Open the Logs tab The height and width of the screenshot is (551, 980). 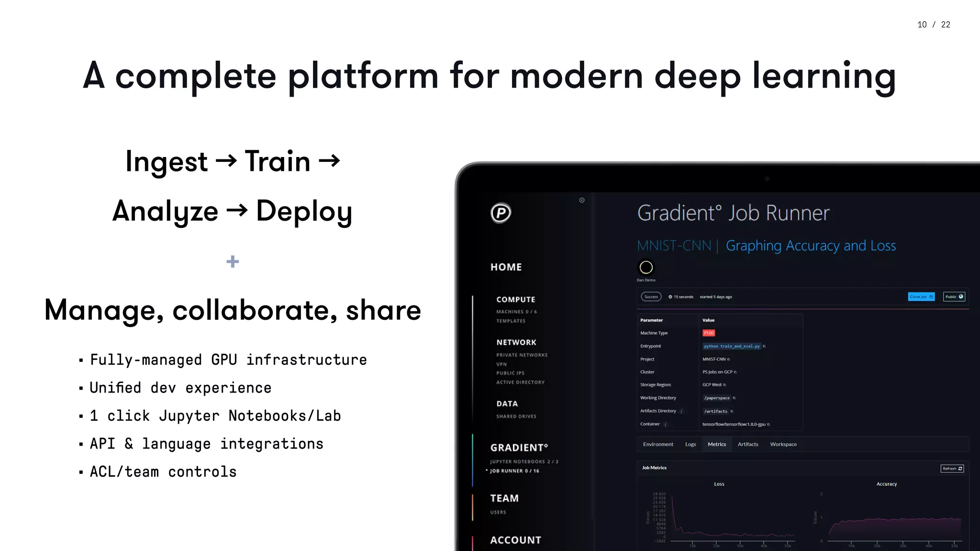(x=690, y=444)
